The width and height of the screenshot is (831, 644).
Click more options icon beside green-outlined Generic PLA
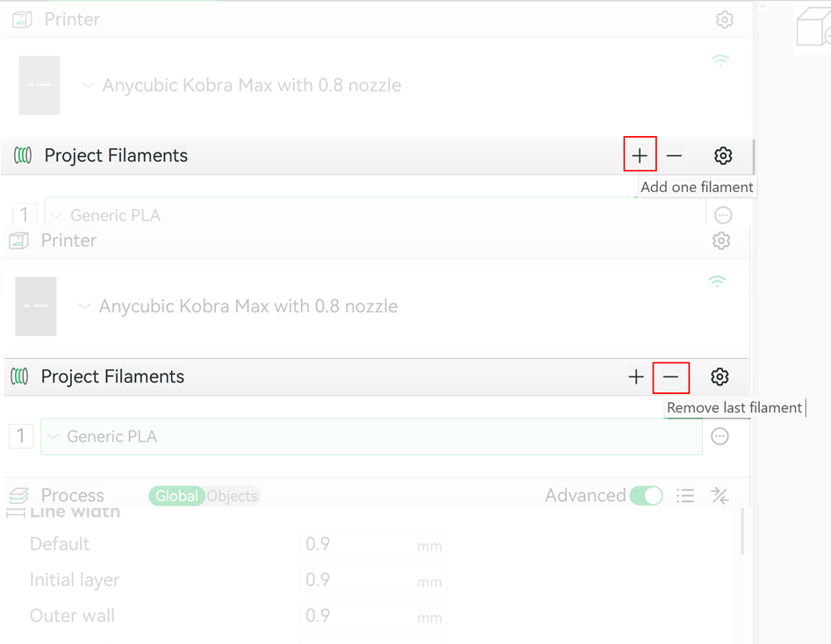[x=720, y=436]
